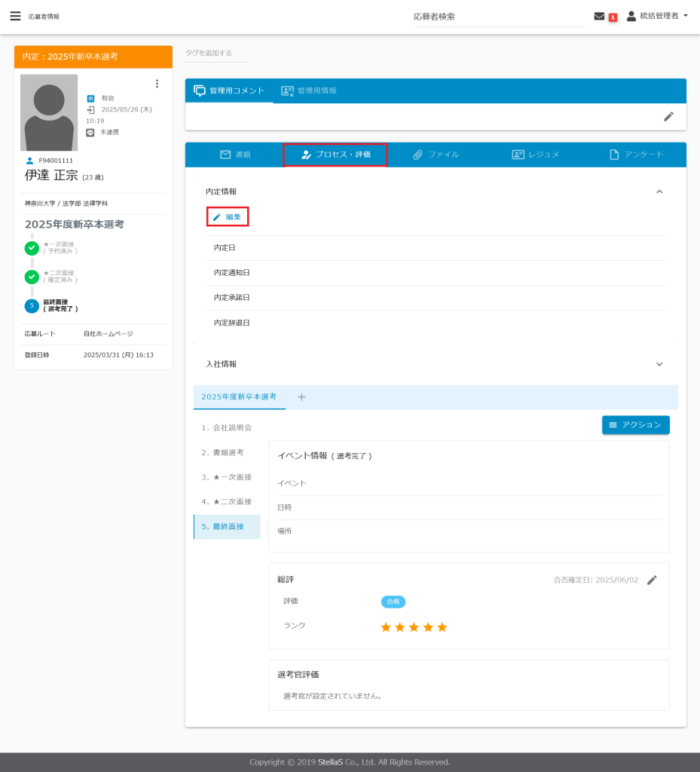Edit the management comment with pencil icon

tap(668, 116)
